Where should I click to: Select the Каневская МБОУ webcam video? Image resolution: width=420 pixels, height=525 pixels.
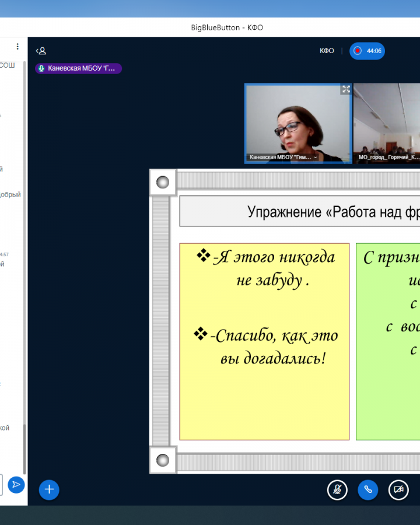(x=297, y=123)
